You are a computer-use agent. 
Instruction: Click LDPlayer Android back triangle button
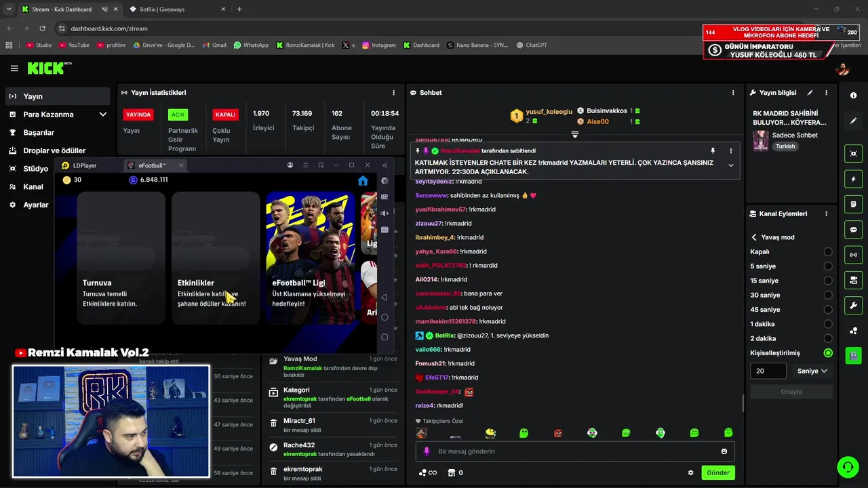point(384,297)
